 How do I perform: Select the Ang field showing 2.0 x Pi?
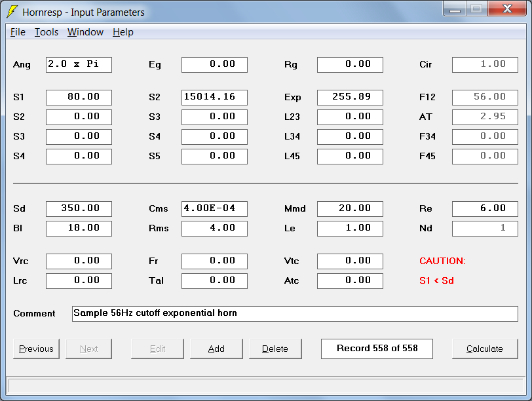[79, 64]
